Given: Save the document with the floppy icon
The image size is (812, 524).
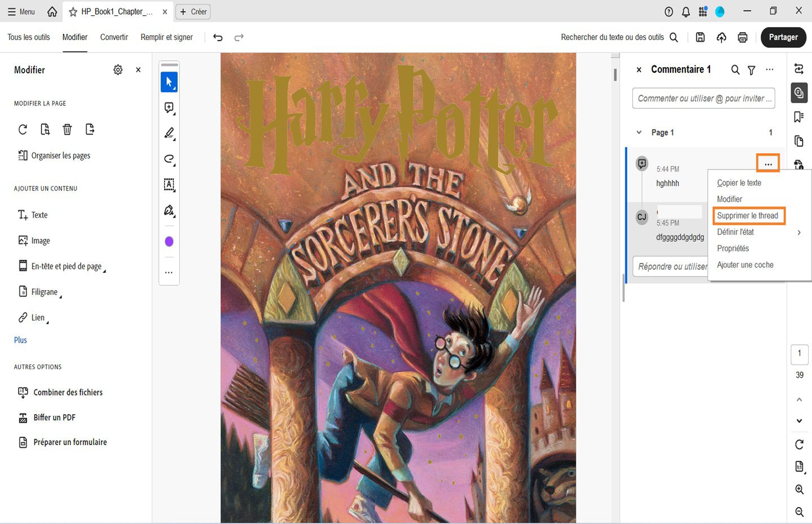Looking at the screenshot, I should (x=700, y=37).
